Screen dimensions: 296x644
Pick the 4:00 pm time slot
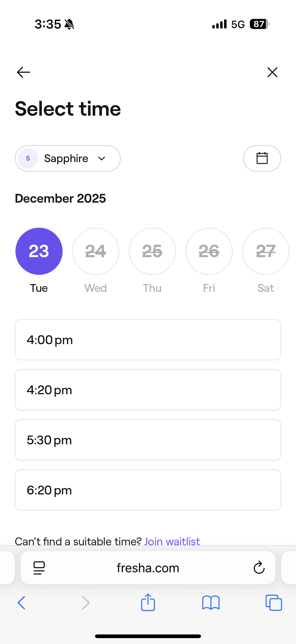coord(148,339)
